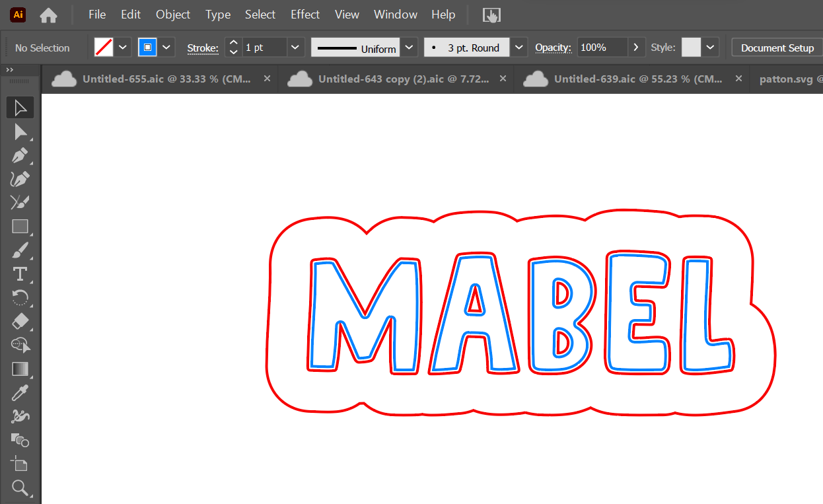Open the Uniform width profile dropdown

(410, 48)
